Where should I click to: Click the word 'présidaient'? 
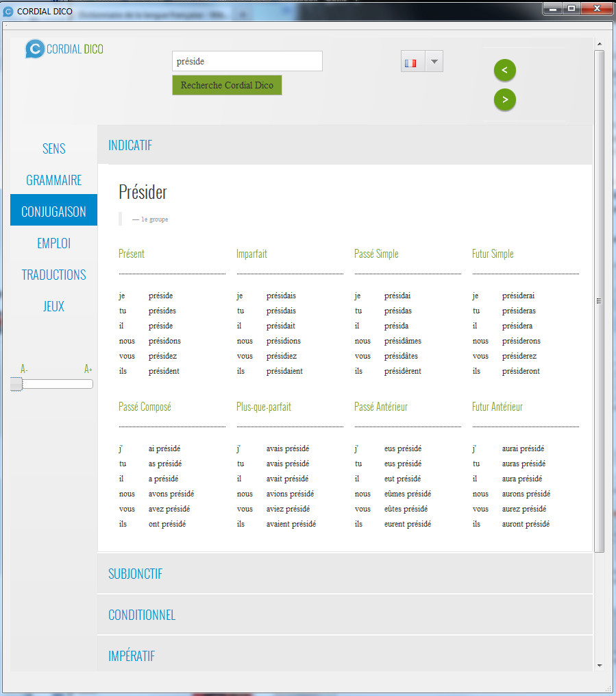tap(284, 371)
